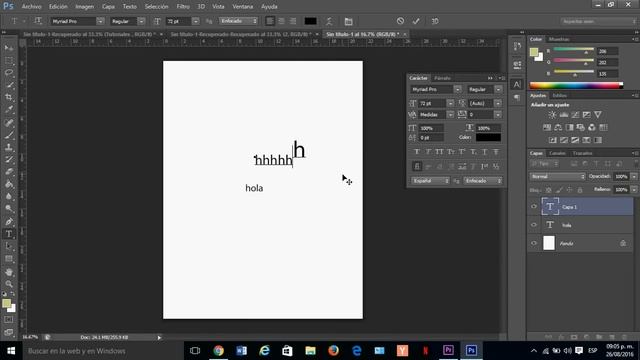Select the Lasso tool

click(9, 73)
